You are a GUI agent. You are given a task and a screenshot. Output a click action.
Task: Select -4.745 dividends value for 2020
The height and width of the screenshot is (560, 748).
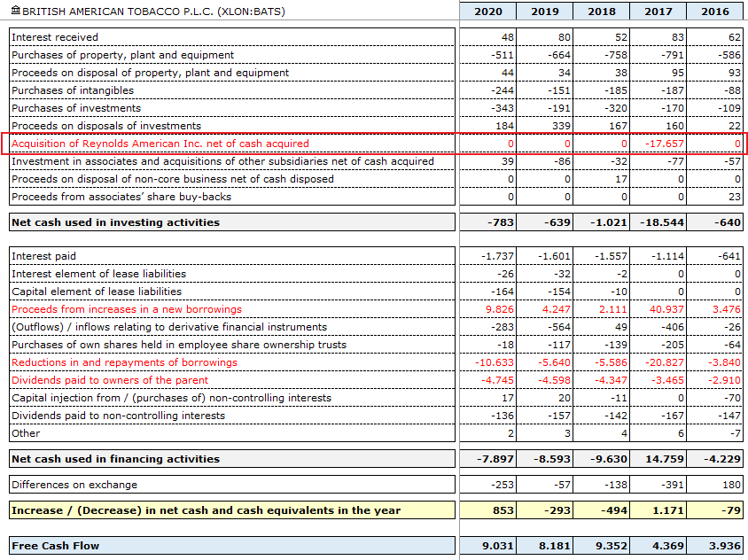[x=497, y=380]
